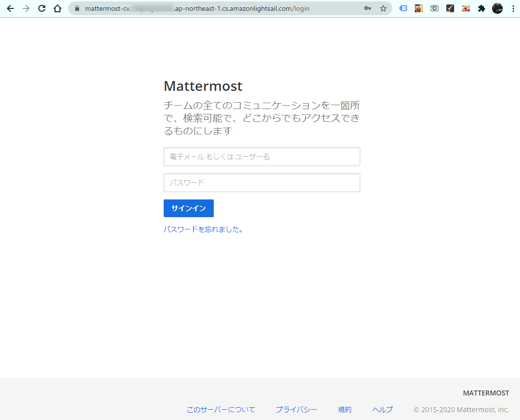
Task: Open the camera screenshot extension
Action: click(x=434, y=8)
